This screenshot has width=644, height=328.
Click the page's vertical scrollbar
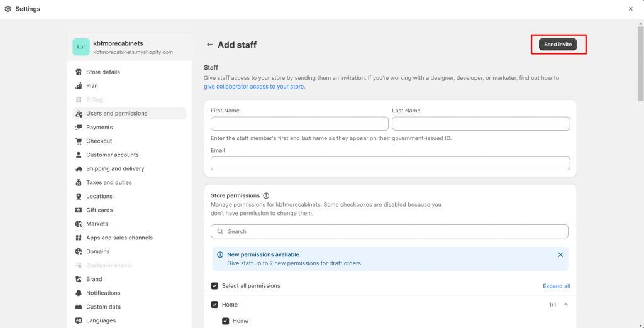point(640,63)
